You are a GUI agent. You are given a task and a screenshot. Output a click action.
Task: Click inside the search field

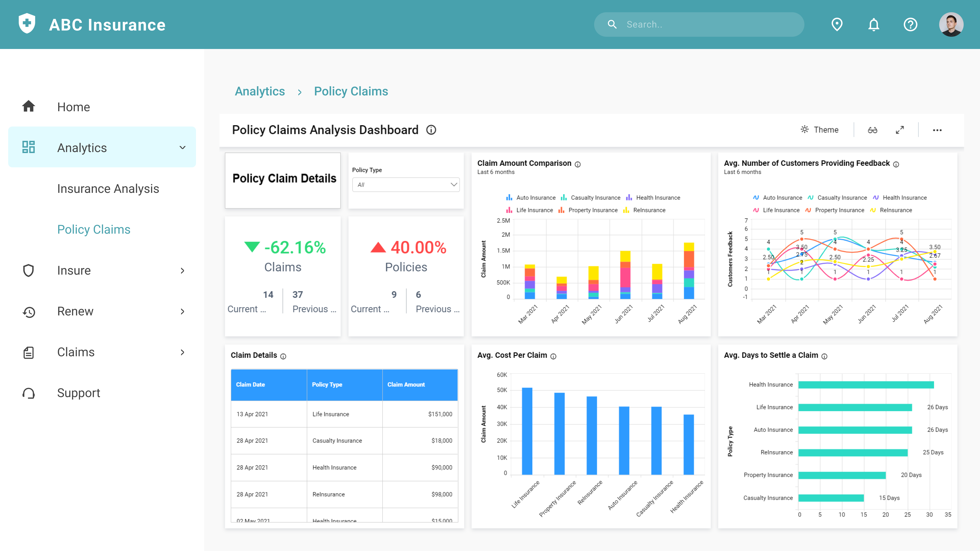point(699,24)
